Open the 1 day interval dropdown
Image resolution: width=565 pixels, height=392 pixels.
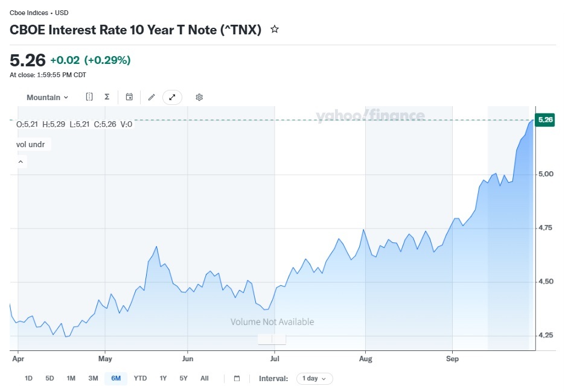(x=314, y=378)
